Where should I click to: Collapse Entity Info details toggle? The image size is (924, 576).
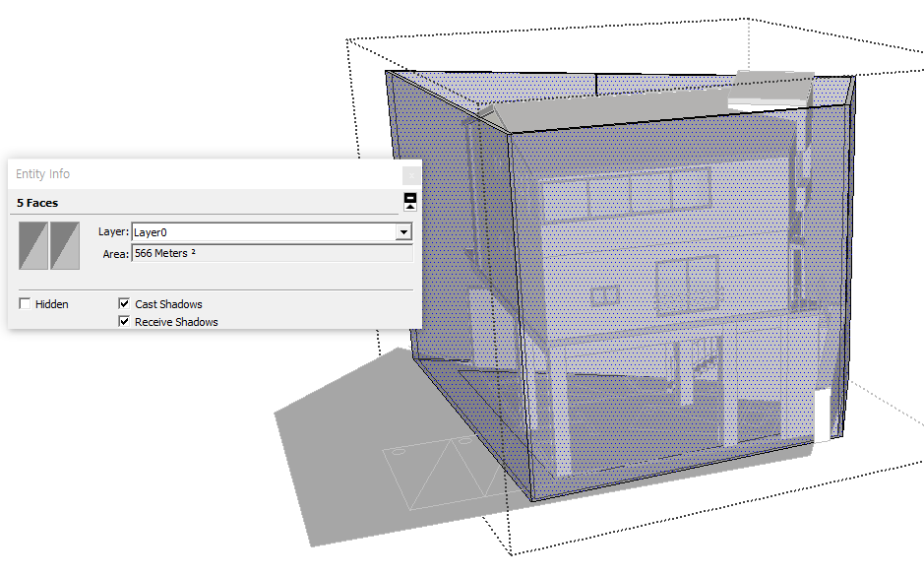coord(410,202)
